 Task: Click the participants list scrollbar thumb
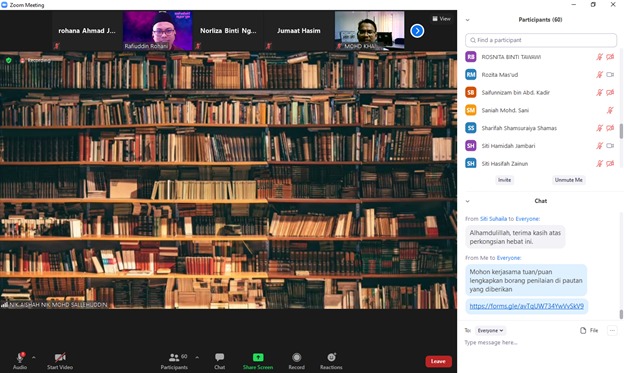(x=621, y=131)
